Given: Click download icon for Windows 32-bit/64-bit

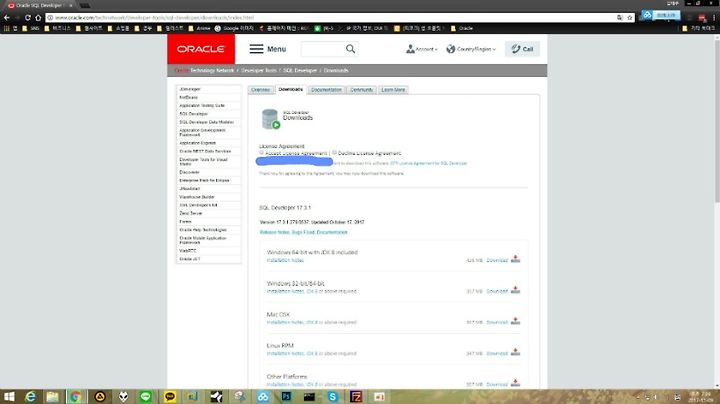Looking at the screenshot, I should [515, 290].
